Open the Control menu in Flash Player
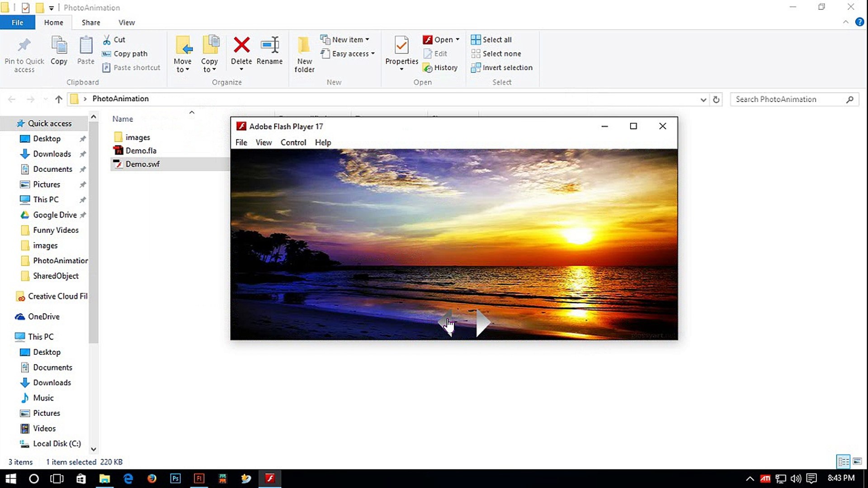The height and width of the screenshot is (488, 868). 293,142
